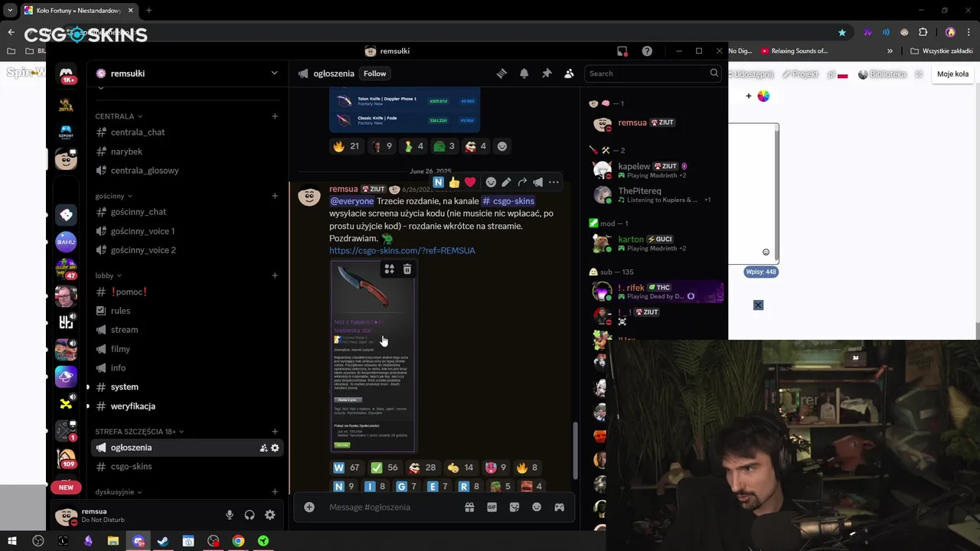This screenshot has height=551, width=980.
Task: Toggle headphones deafen in user panel
Action: [x=250, y=515]
